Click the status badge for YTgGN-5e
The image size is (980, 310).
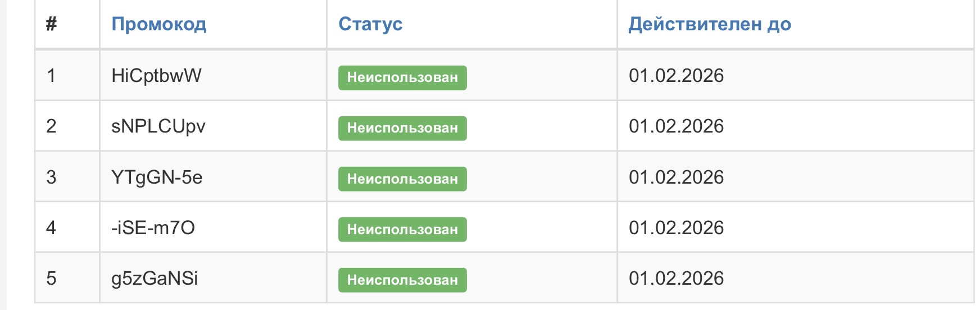[402, 179]
